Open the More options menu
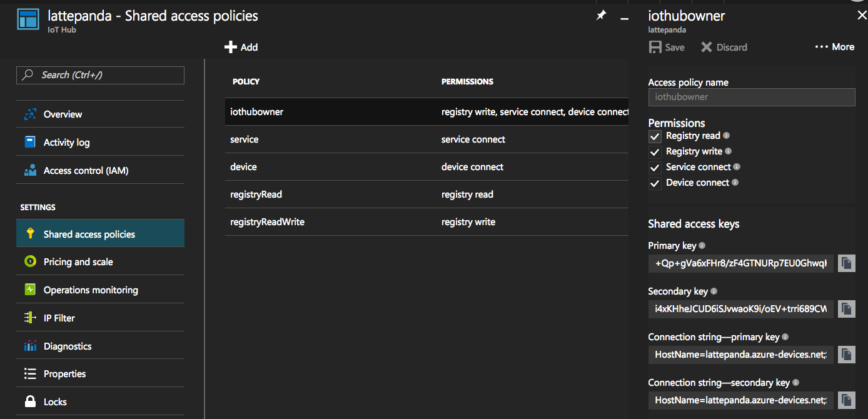Viewport: 868px width, 419px height. point(834,46)
